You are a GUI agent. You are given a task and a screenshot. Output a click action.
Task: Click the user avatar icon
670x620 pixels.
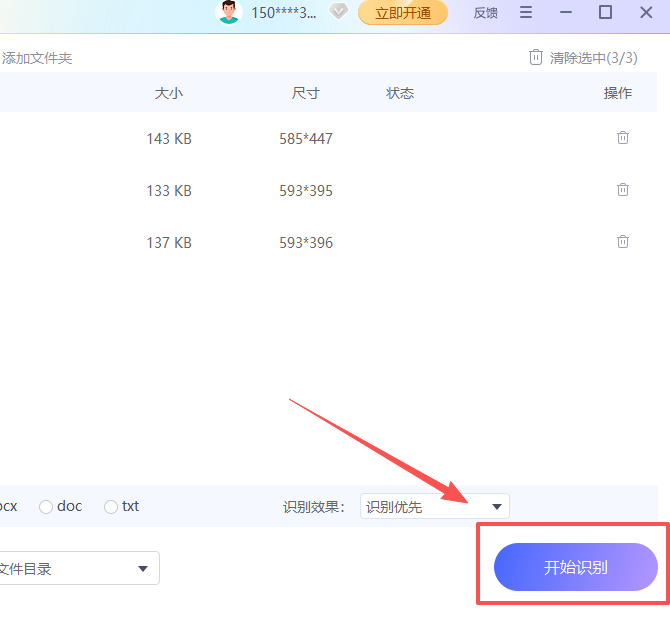tap(230, 13)
